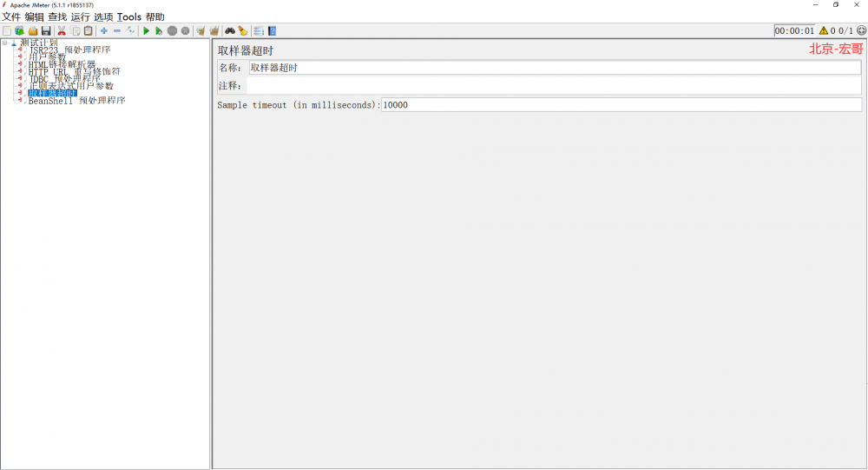Select JSR223 预处理程序 in tree

tap(69, 50)
